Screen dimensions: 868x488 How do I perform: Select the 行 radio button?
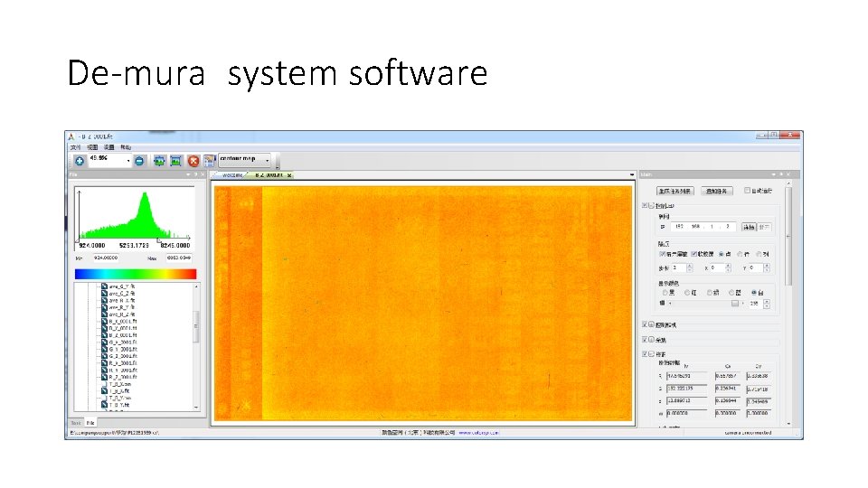click(741, 254)
